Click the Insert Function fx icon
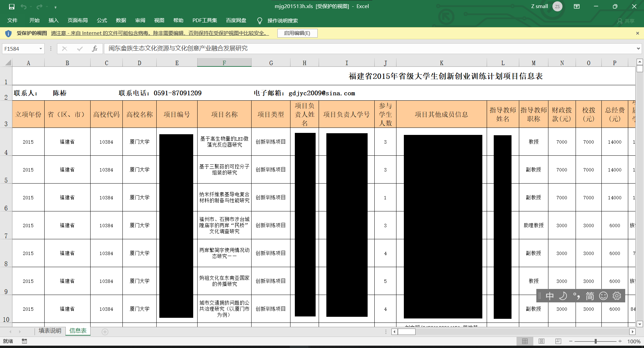The width and height of the screenshot is (644, 348). pos(95,49)
